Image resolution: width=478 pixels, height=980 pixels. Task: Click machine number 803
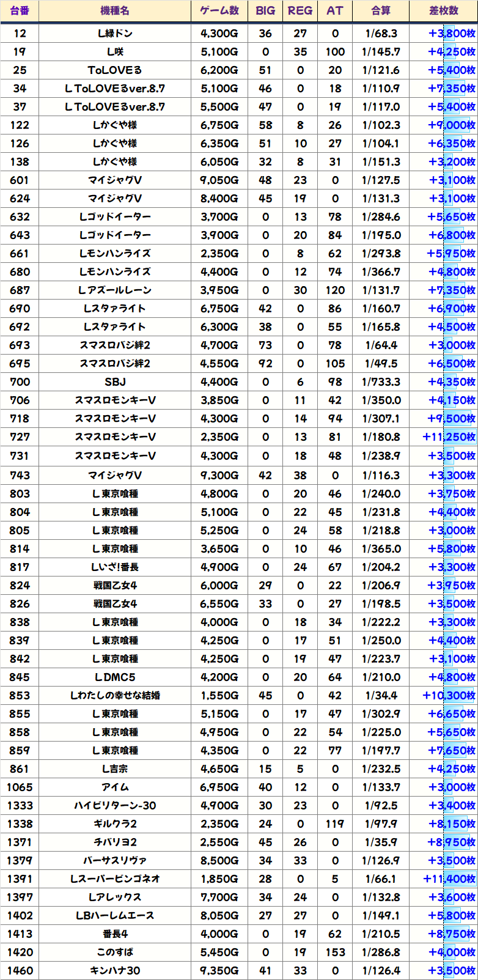click(x=20, y=493)
